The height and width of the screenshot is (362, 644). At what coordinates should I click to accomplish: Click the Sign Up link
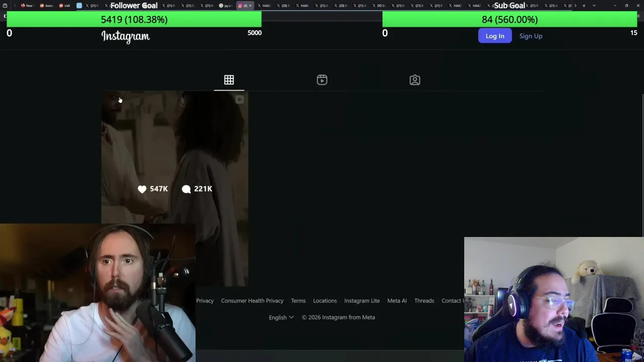tap(531, 36)
